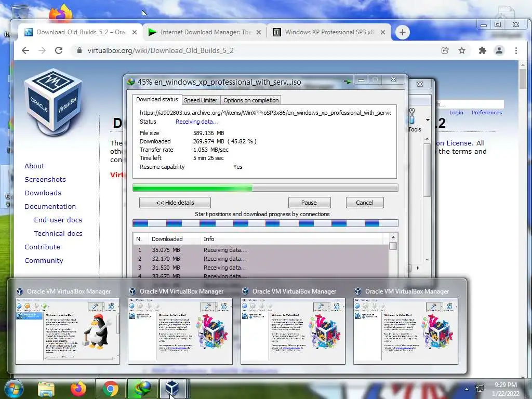Open File Explorer from the taskbar
Screen dimensions: 532x399
click(46, 389)
